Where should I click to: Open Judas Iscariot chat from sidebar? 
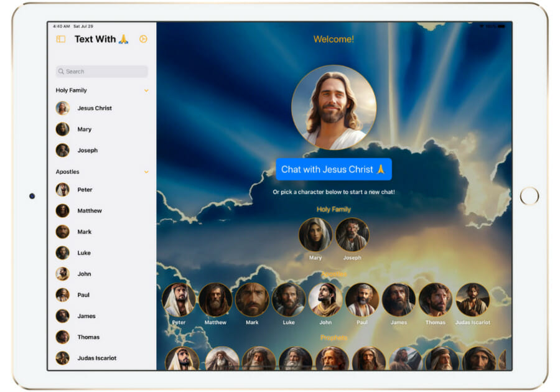[102, 358]
